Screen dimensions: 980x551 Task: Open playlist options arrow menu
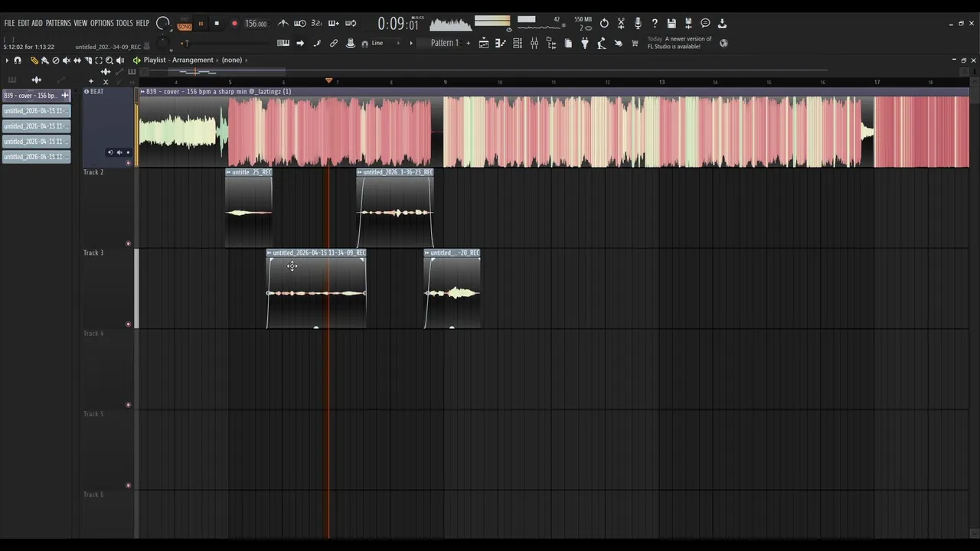(7, 60)
